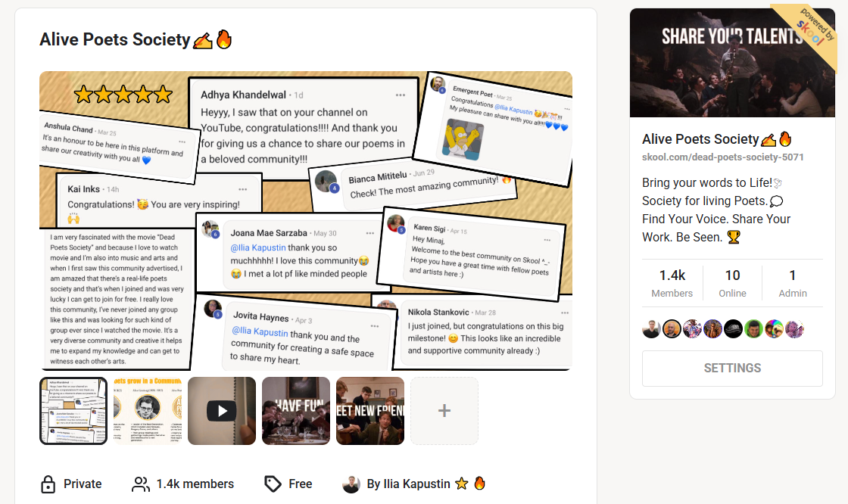This screenshot has height=504, width=848.
Task: Select the first testimonials collage thumbnail
Action: pyautogui.click(x=73, y=411)
